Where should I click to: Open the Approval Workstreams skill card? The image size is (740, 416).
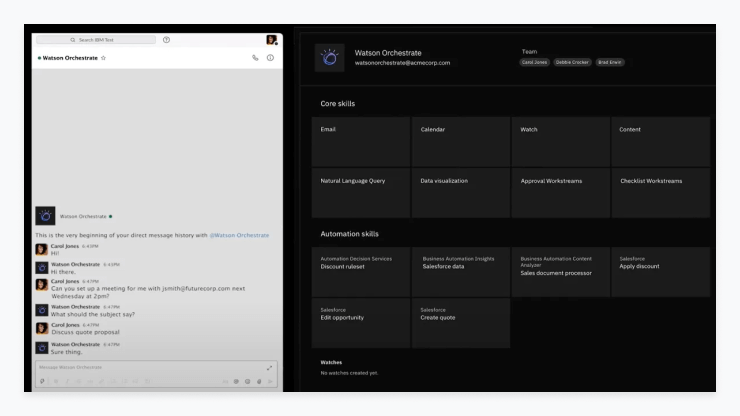561,193
